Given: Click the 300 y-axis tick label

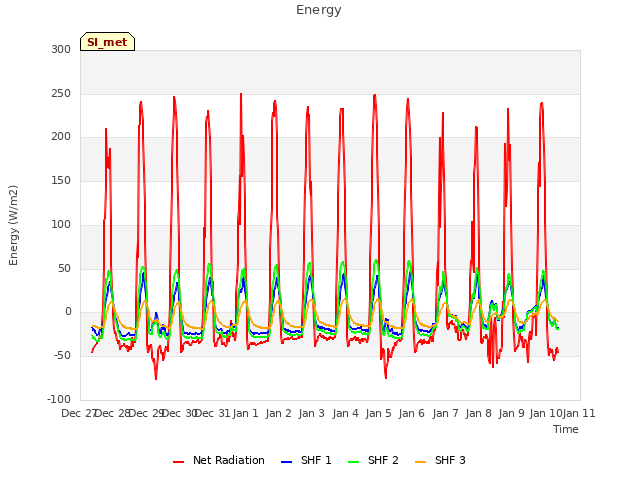Looking at the screenshot, I should pyautogui.click(x=61, y=49).
